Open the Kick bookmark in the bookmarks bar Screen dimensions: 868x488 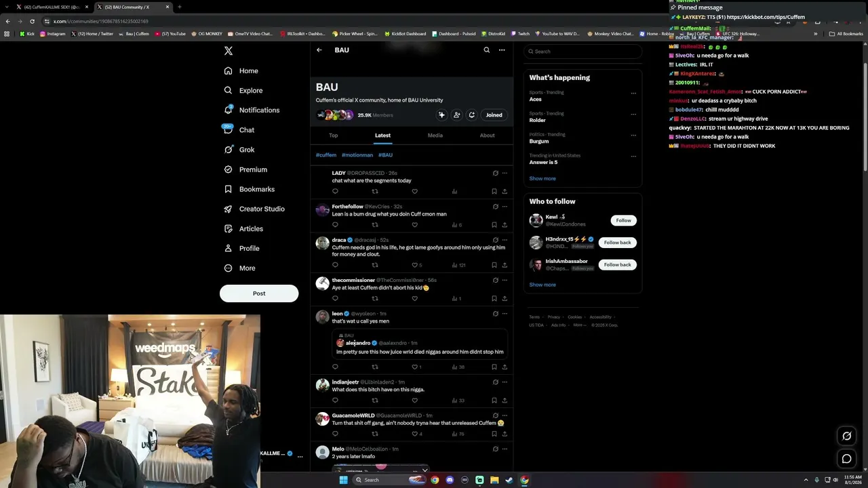tap(26, 34)
